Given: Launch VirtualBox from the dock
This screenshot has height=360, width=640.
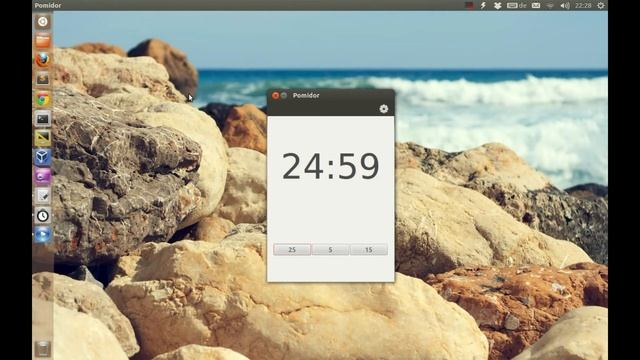Looking at the screenshot, I should pos(42,157).
